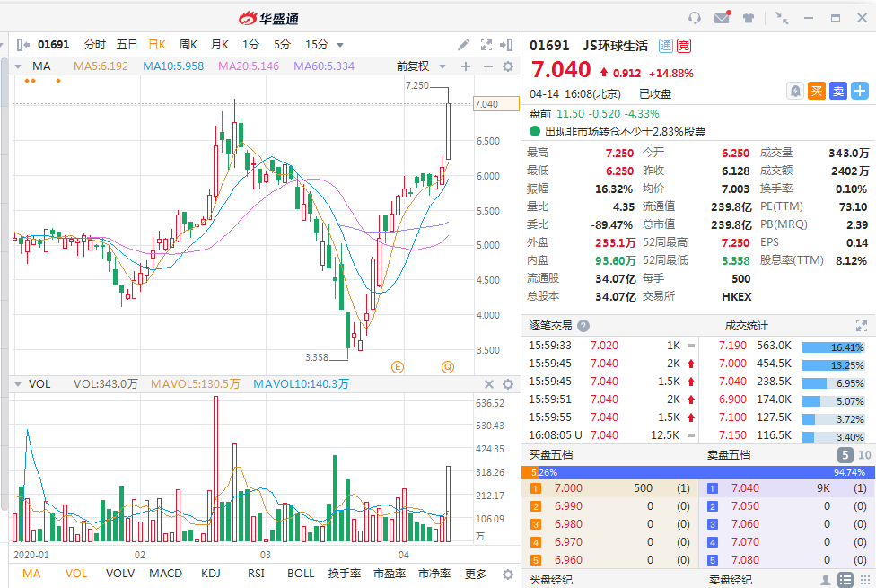Select the 月K monthly candlestick tab
This screenshot has height=588, width=876.
[220, 45]
